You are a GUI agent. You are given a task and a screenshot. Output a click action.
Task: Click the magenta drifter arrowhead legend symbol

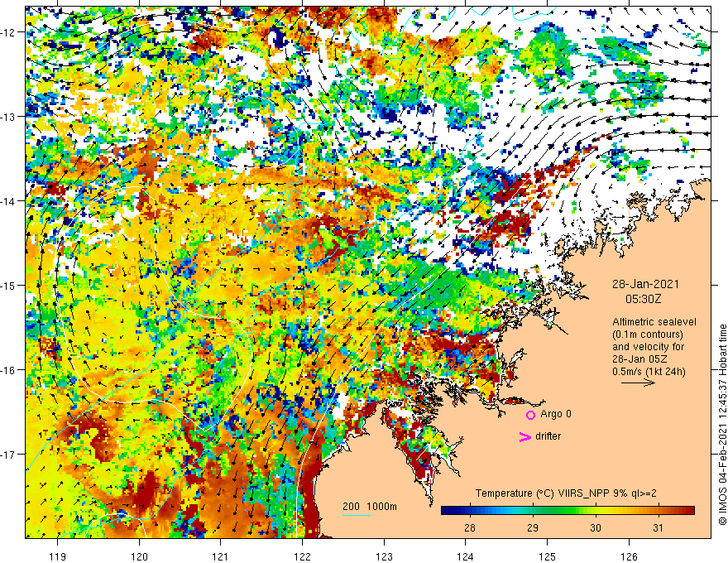click(525, 436)
